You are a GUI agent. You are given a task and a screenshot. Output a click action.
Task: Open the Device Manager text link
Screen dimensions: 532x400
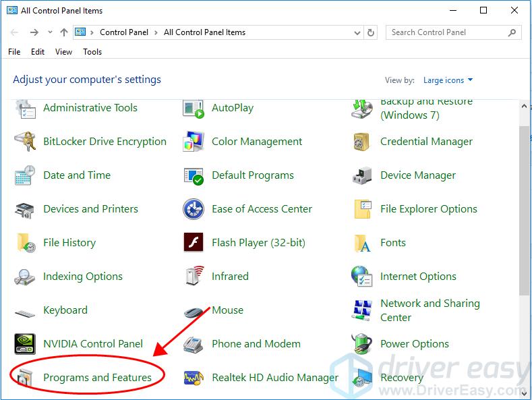point(418,175)
